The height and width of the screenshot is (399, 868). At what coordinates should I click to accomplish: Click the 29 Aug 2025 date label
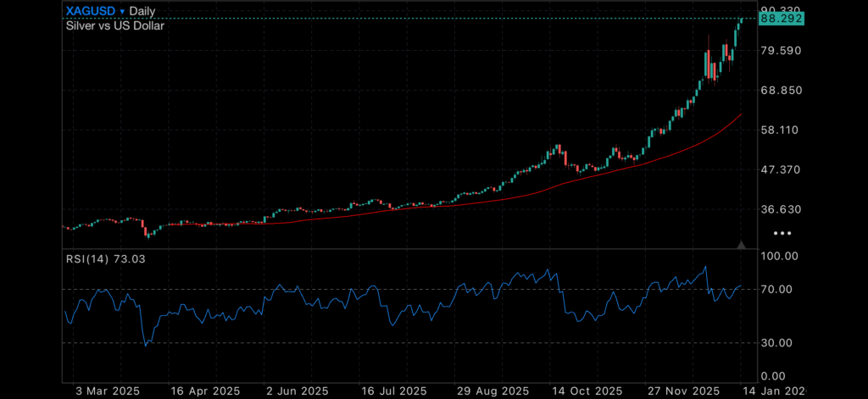coord(492,391)
